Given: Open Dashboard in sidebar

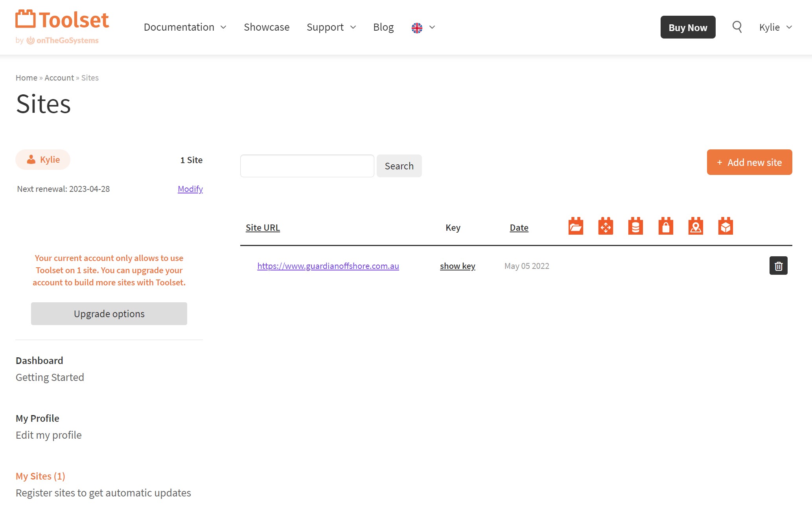Looking at the screenshot, I should 39,360.
